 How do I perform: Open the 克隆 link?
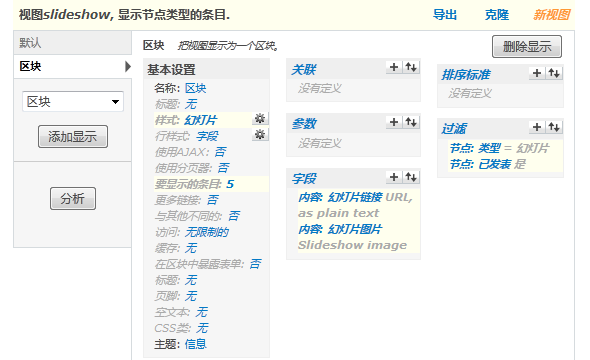click(x=497, y=15)
